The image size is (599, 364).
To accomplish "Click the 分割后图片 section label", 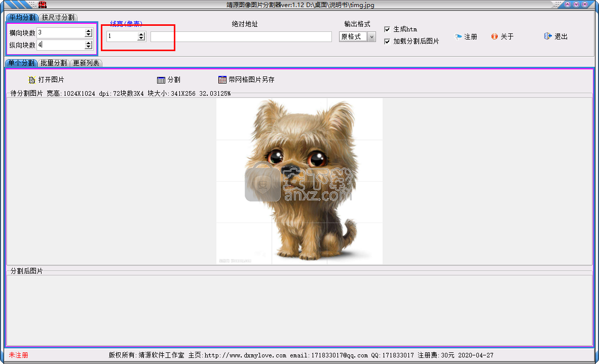I will click(26, 271).
